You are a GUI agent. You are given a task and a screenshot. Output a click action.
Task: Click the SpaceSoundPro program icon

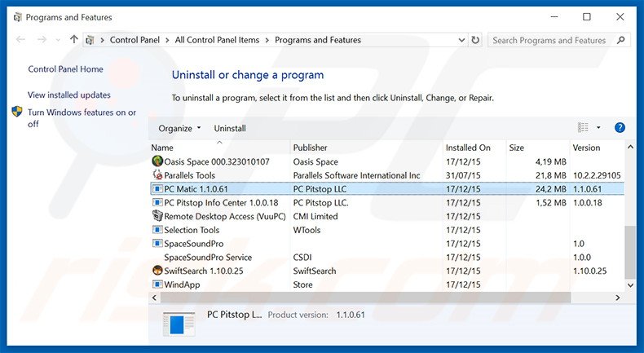(x=157, y=243)
